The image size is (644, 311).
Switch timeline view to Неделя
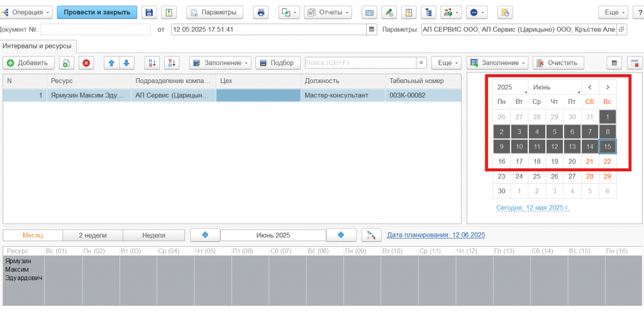(153, 235)
